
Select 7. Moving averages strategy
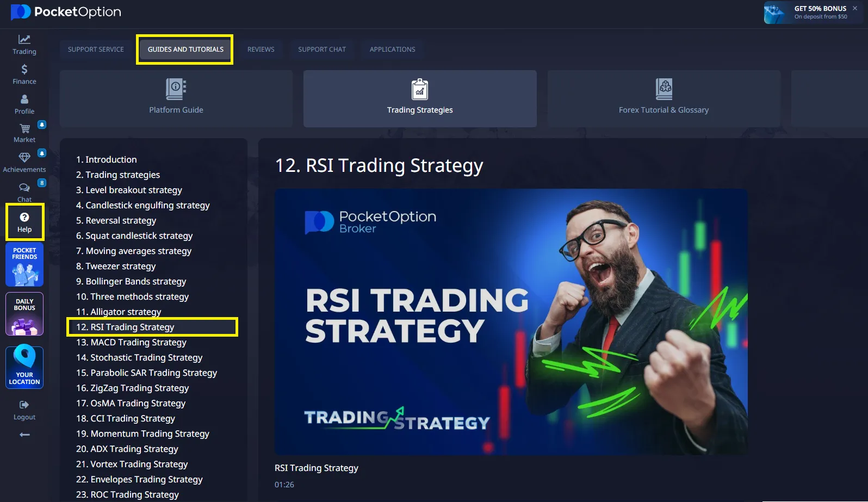(x=134, y=251)
